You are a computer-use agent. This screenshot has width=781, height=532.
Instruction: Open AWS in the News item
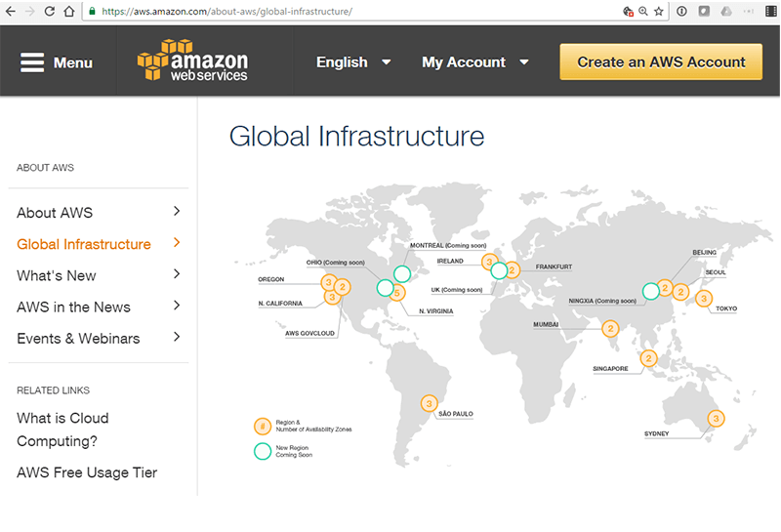[x=74, y=307]
